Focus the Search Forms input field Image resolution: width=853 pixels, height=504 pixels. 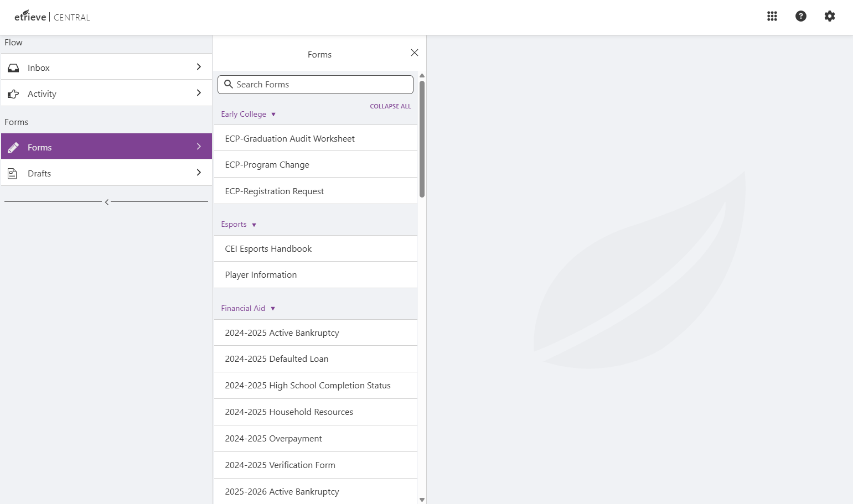(316, 85)
